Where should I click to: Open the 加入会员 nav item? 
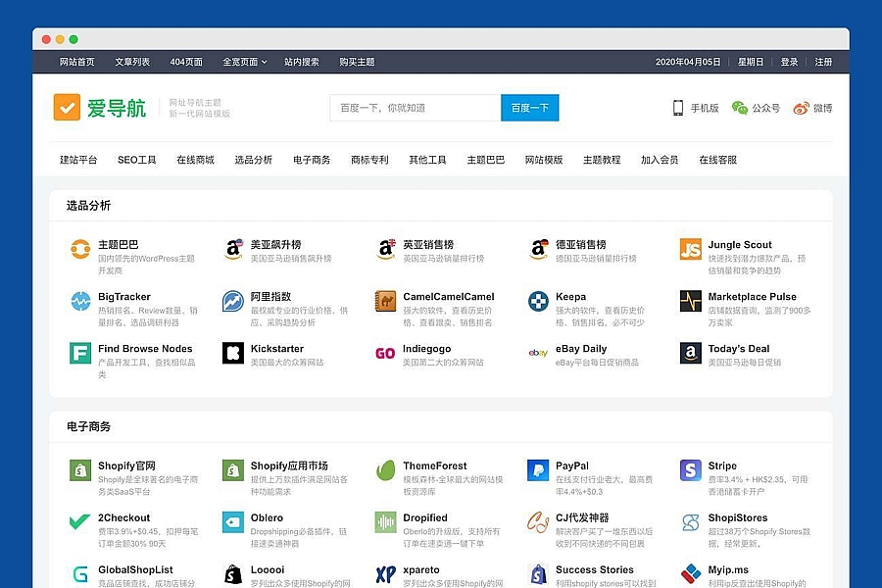[x=660, y=160]
